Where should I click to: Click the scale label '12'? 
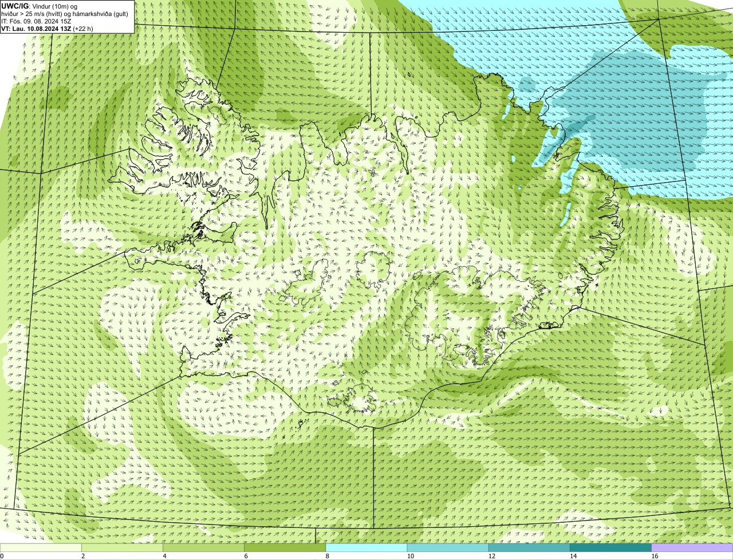click(x=492, y=556)
